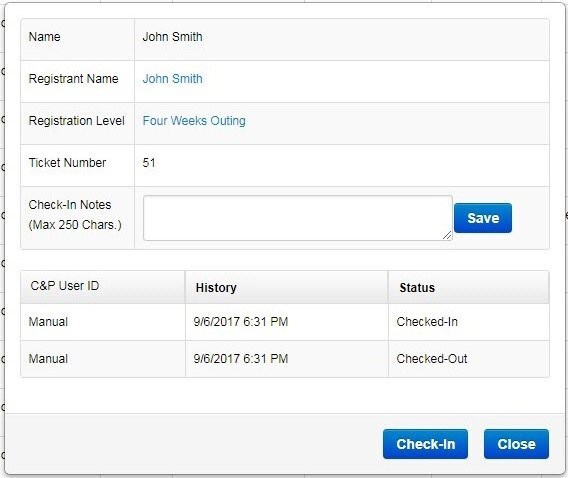Screen dimensions: 568x478
Task: Click the C&P User ID column header
Action: click(65, 286)
